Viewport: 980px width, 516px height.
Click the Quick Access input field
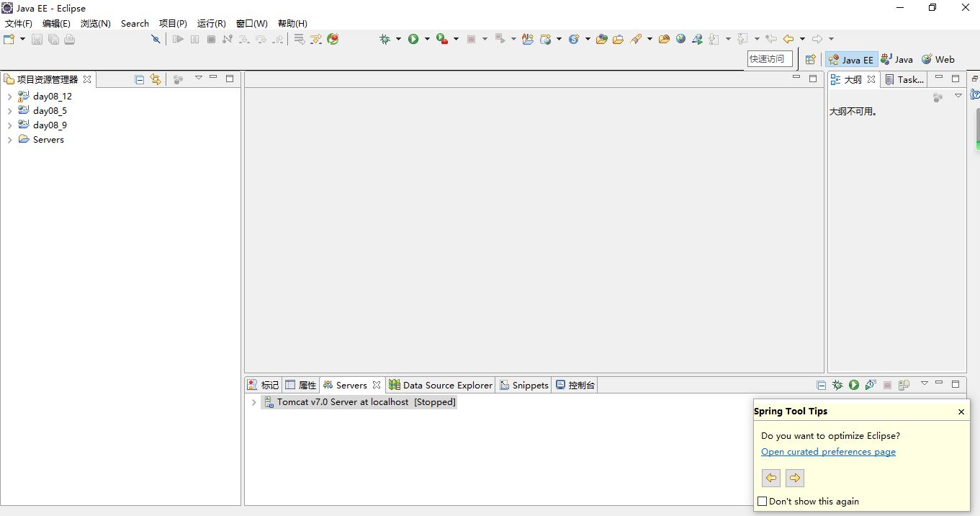pos(770,59)
